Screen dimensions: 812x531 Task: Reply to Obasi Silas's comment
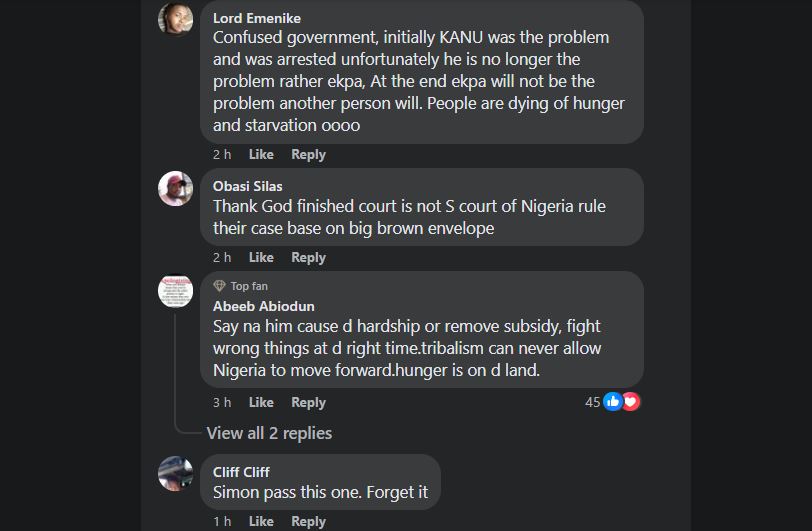308,257
